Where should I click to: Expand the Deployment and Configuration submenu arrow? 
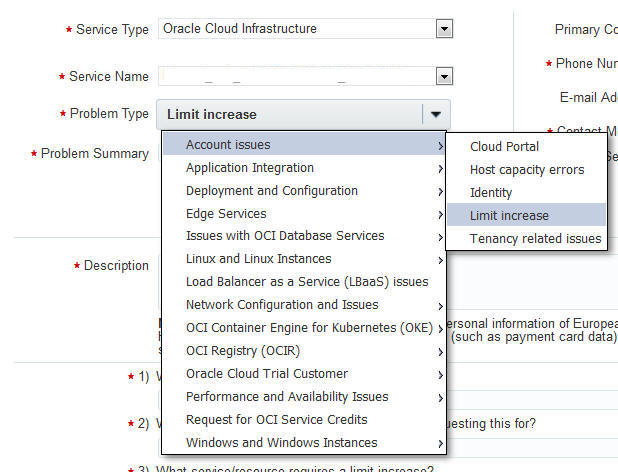pos(441,192)
